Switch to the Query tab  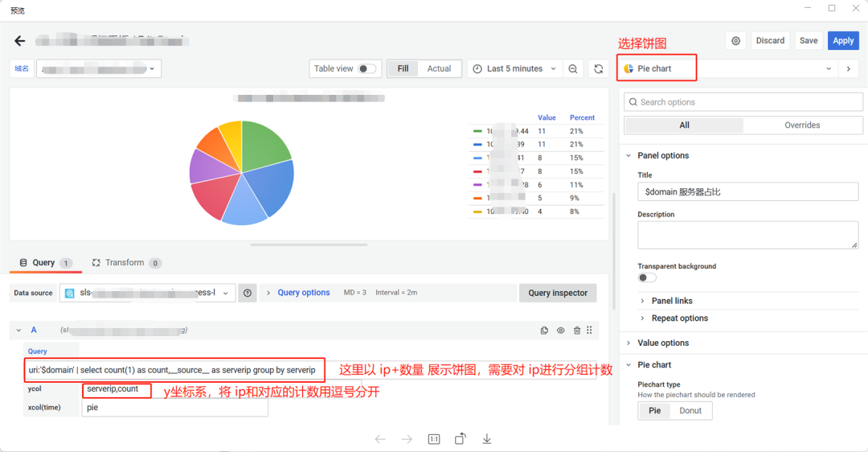45,262
